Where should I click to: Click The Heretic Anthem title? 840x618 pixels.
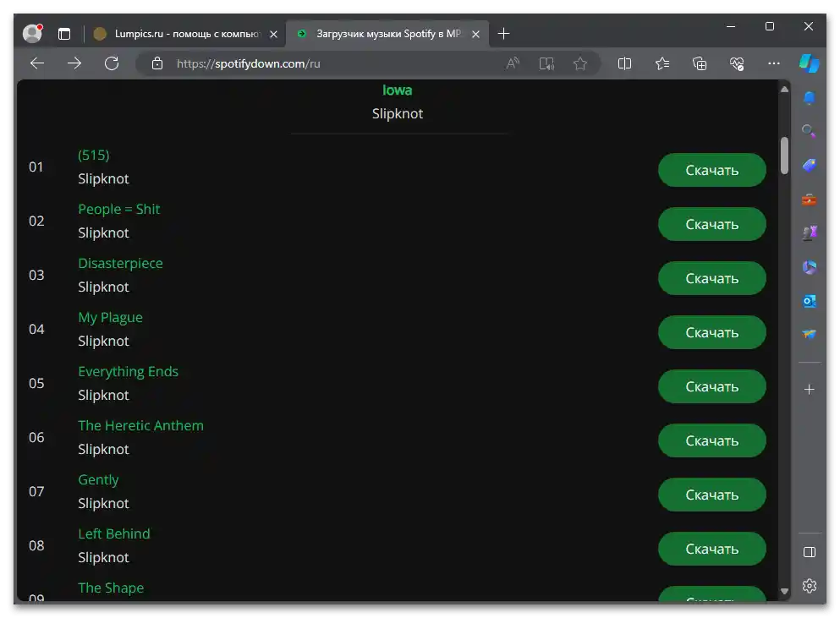(141, 425)
